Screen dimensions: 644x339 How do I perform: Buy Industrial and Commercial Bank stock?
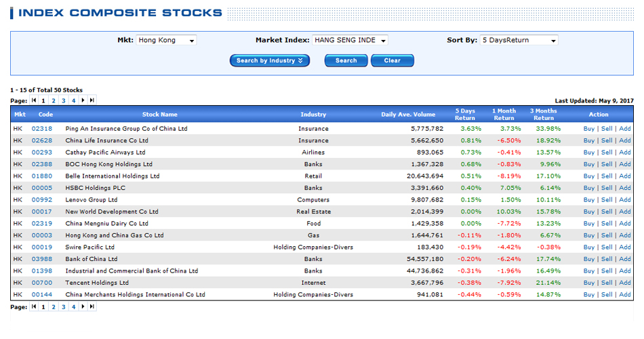click(589, 272)
